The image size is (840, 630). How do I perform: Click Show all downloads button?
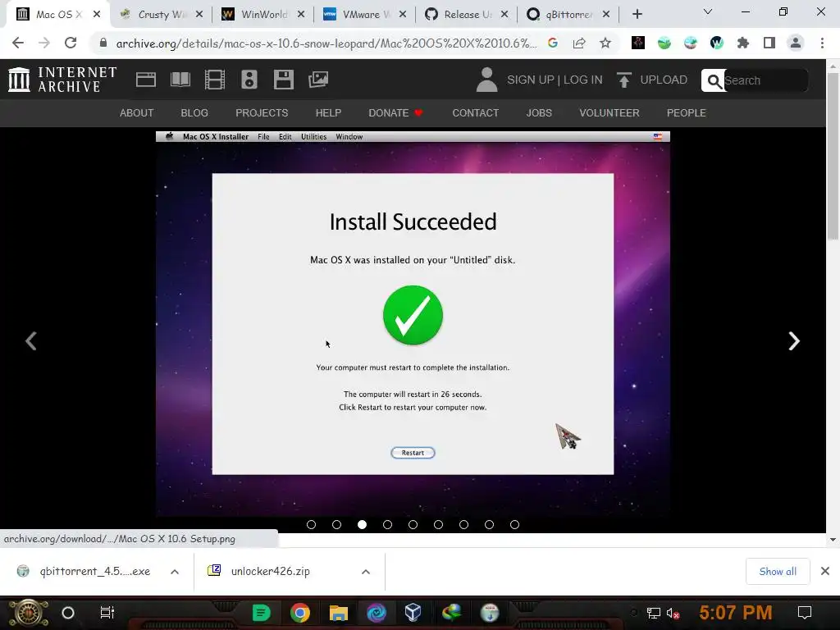[x=778, y=572]
